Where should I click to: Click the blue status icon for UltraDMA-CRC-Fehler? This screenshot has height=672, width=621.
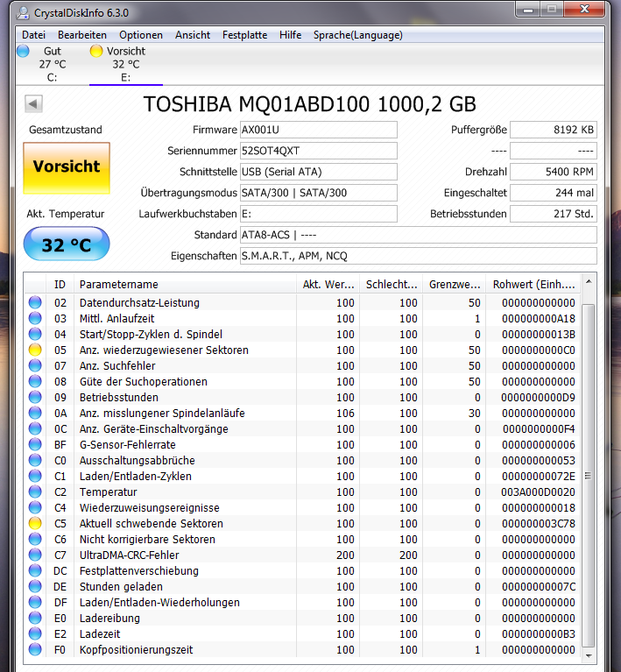coord(35,555)
